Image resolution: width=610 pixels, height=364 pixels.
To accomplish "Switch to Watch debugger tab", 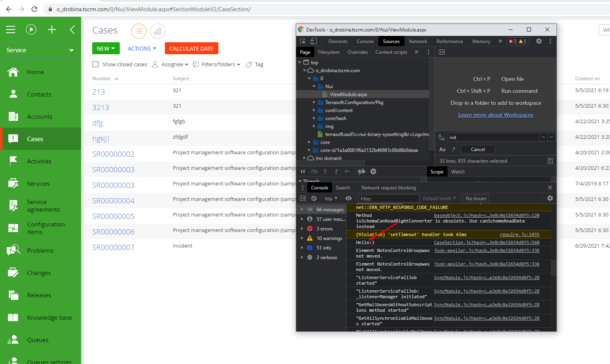I will 458,172.
